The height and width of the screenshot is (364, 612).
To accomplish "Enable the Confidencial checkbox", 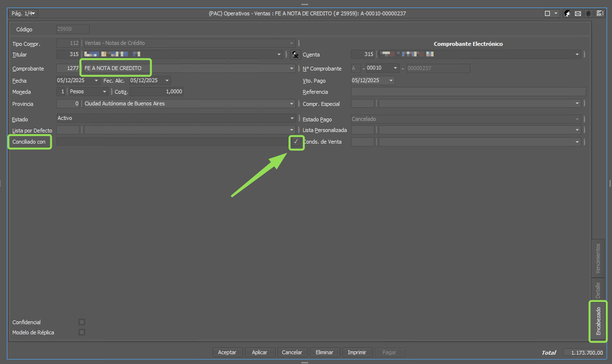I will point(82,322).
